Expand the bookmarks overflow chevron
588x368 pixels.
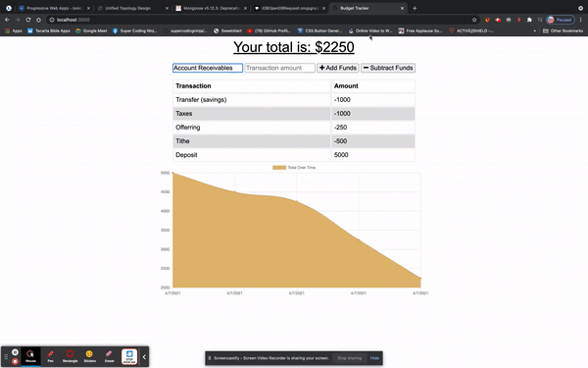535,30
